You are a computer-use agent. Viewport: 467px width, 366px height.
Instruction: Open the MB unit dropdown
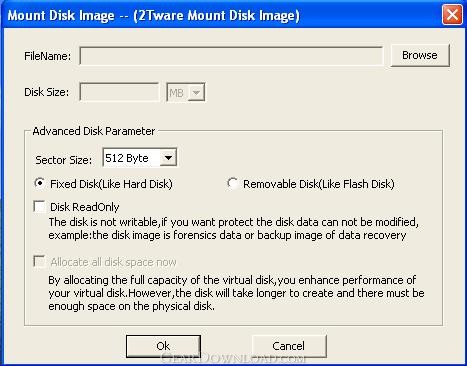196,92
